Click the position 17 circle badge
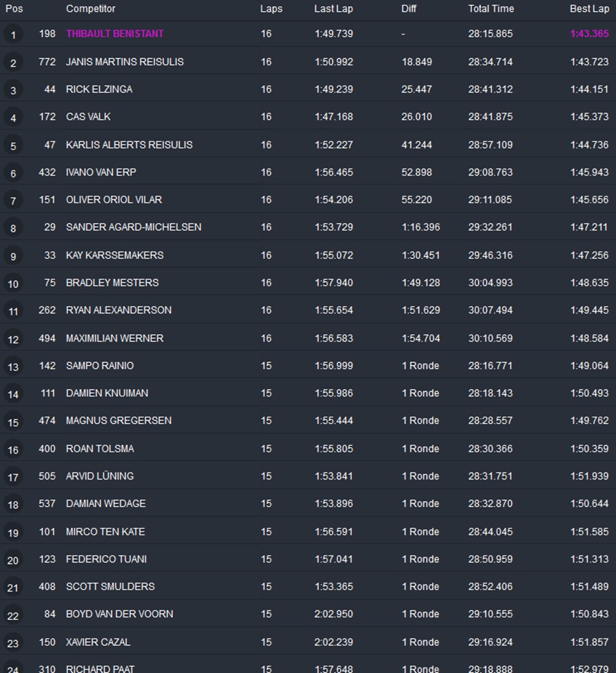The image size is (616, 673). pyautogui.click(x=13, y=477)
